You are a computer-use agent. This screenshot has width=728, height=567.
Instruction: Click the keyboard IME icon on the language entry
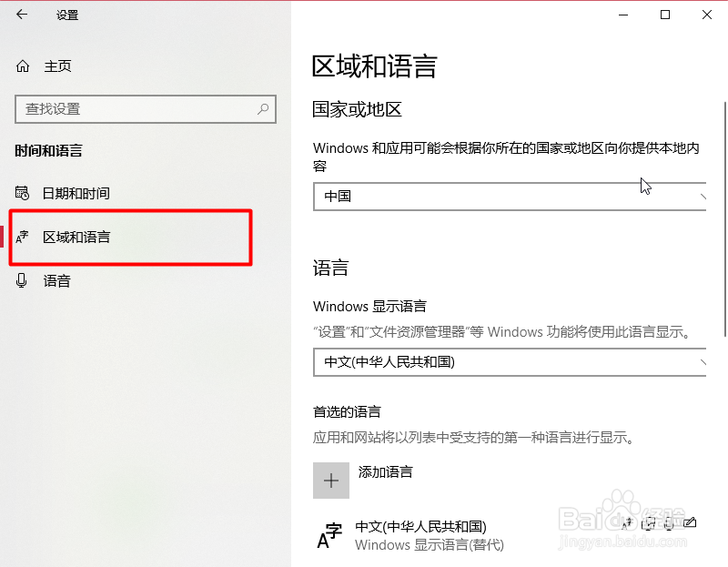(x=649, y=522)
